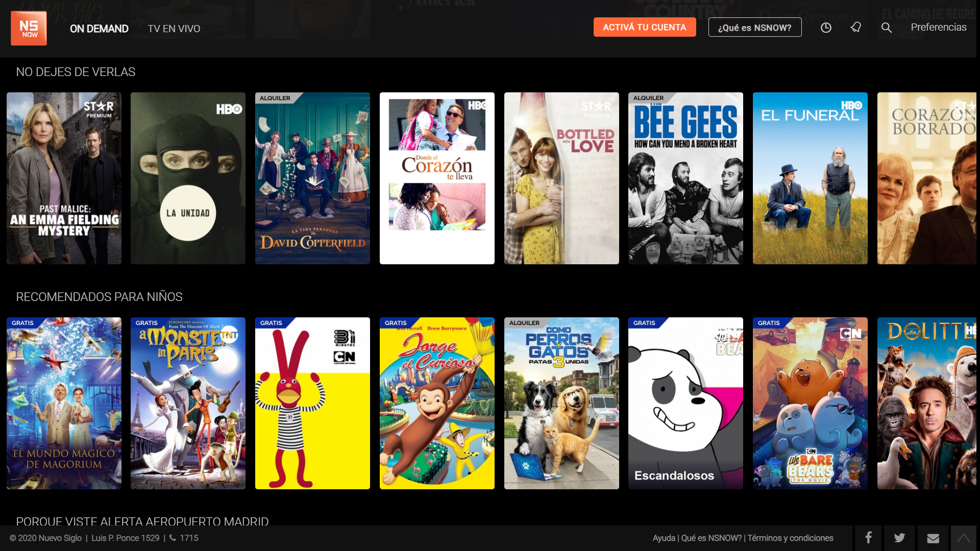Switch to TV EN VIVO section
The image size is (980, 551).
174,29
